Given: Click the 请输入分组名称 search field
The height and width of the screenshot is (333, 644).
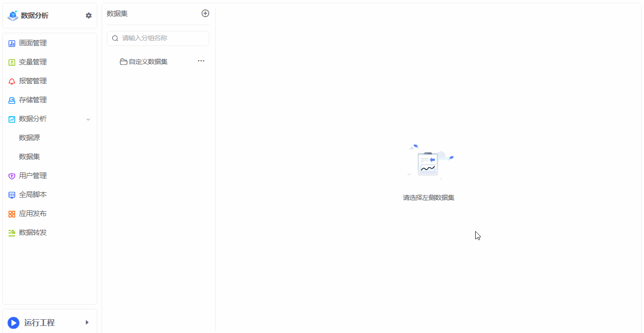Looking at the screenshot, I should coord(161,38).
